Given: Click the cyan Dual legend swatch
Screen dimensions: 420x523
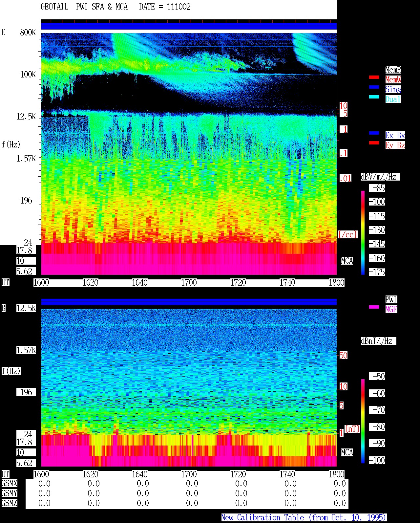Looking at the screenshot, I should 374,97.
